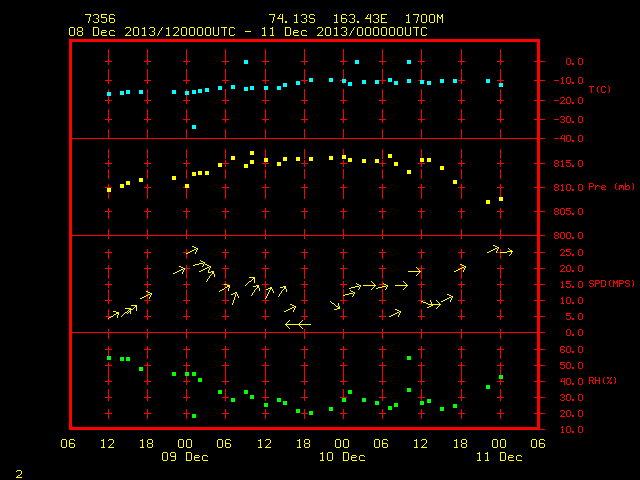Click the -30.0 temperature tick label
Screen dimensions: 640x480
click(569, 120)
